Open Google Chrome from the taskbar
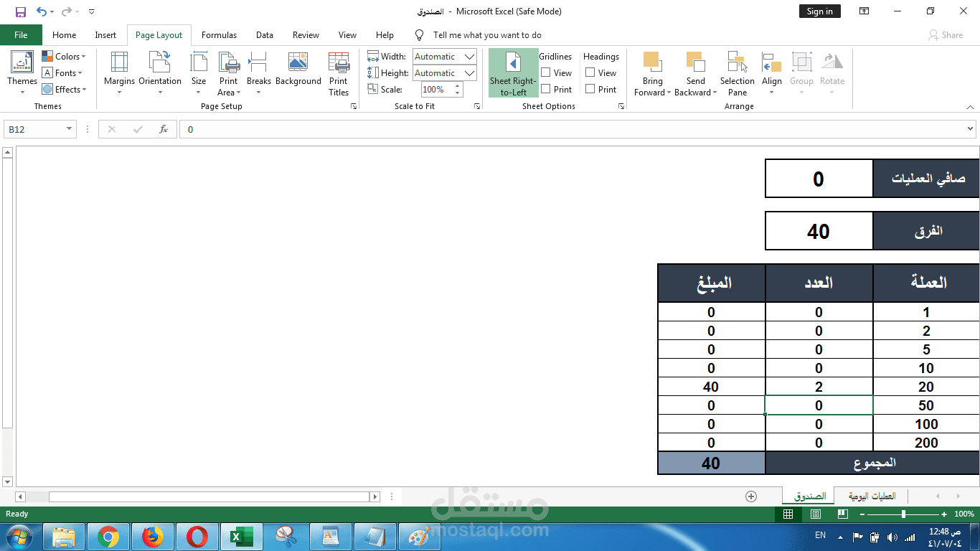Image resolution: width=980 pixels, height=551 pixels. click(108, 537)
